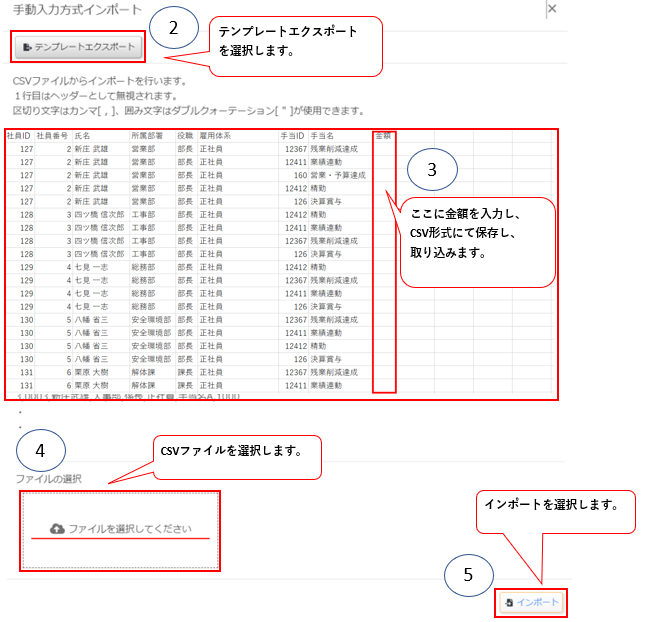Click the 金額 column header
655x622 pixels.
(x=383, y=135)
